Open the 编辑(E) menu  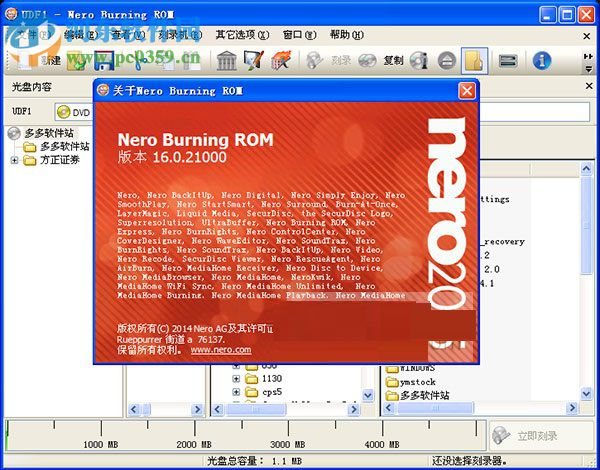81,35
